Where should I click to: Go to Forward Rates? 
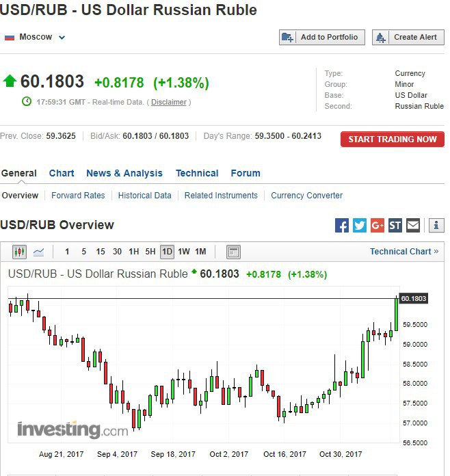point(78,195)
